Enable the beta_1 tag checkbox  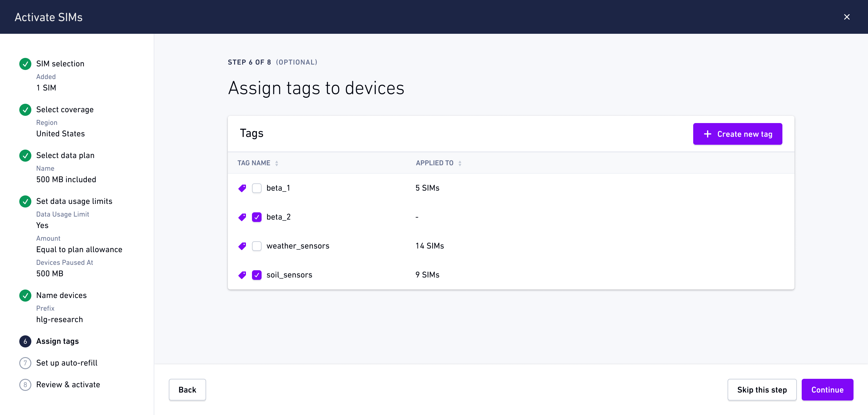257,188
